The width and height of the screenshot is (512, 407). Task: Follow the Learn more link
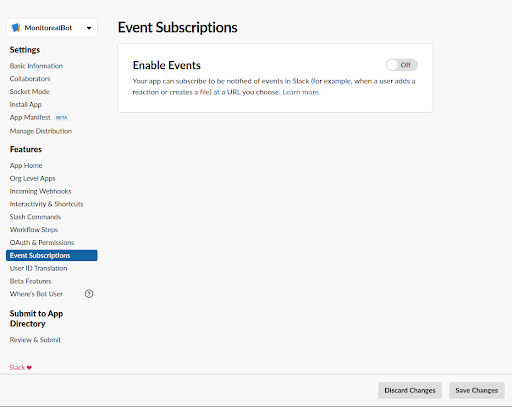pos(301,92)
